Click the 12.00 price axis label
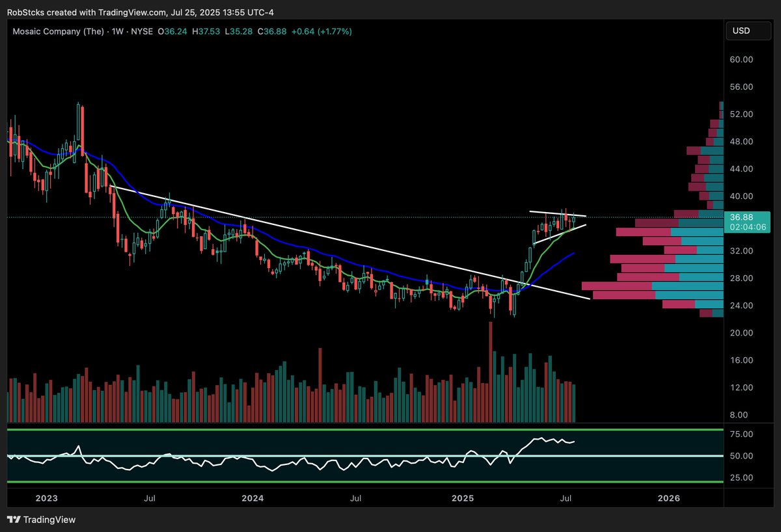 click(741, 387)
